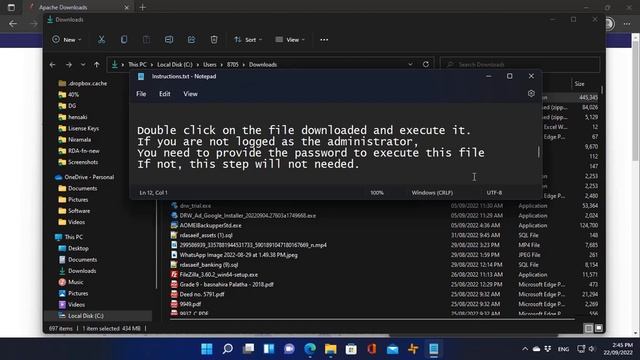640x360 pixels.
Task: Click the Cut icon in Explorer toolbar
Action: (101, 40)
